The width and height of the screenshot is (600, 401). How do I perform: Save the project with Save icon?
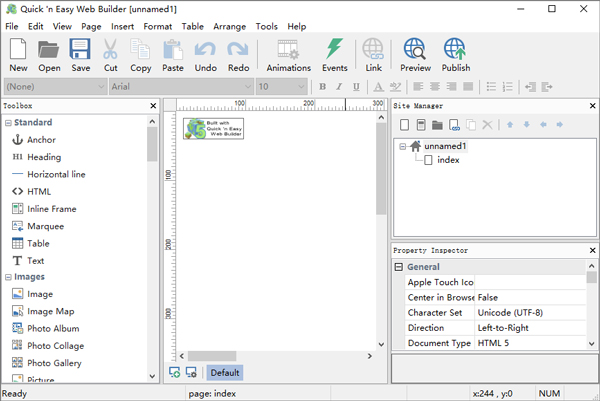(80, 55)
